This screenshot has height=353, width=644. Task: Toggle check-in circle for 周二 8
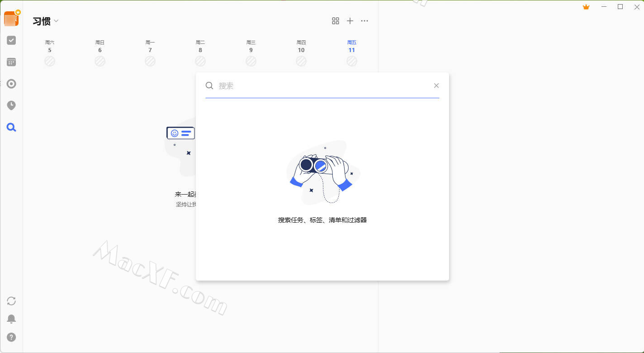click(200, 61)
